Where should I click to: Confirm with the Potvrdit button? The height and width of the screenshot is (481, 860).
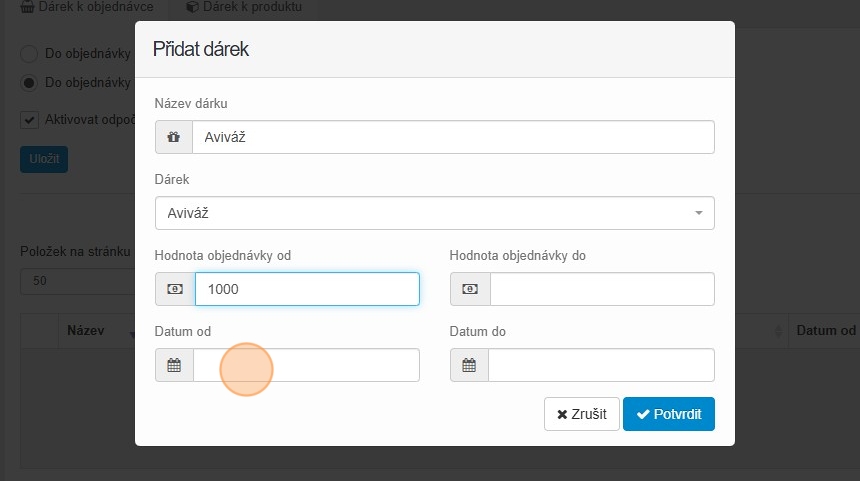(668, 414)
